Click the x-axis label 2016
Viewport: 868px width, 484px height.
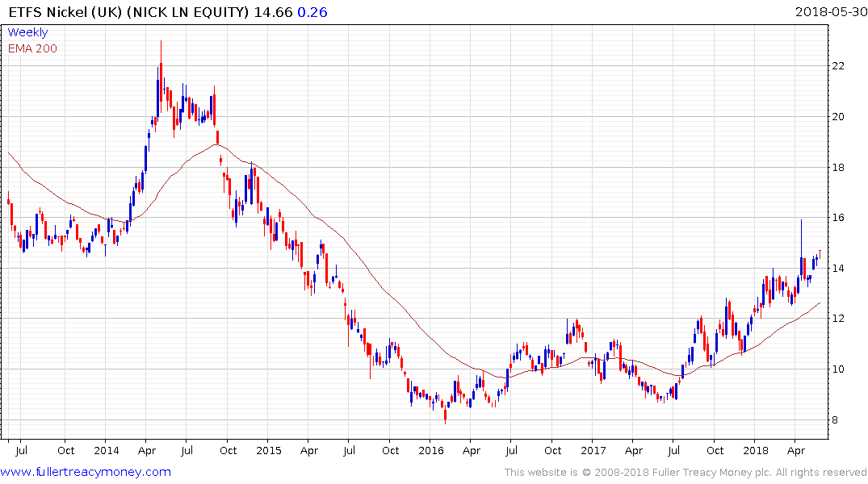coord(431,450)
